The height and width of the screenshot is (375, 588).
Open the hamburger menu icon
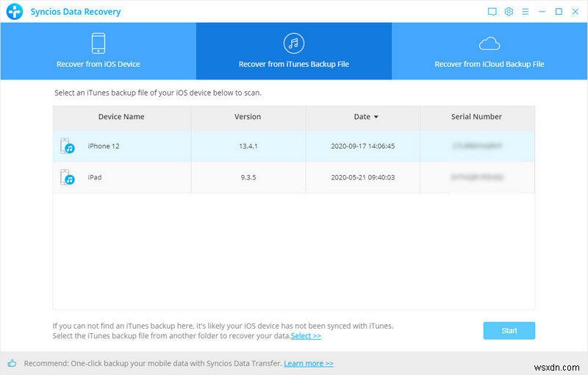pyautogui.click(x=526, y=12)
